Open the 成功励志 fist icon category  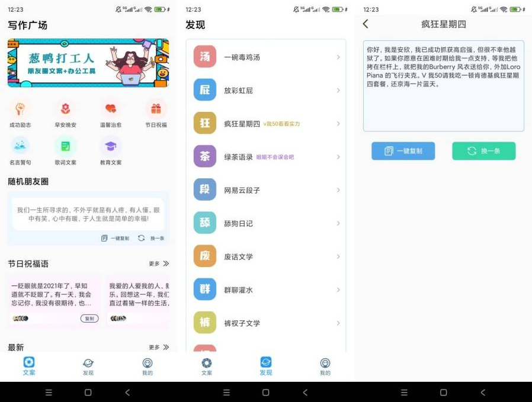click(20, 109)
